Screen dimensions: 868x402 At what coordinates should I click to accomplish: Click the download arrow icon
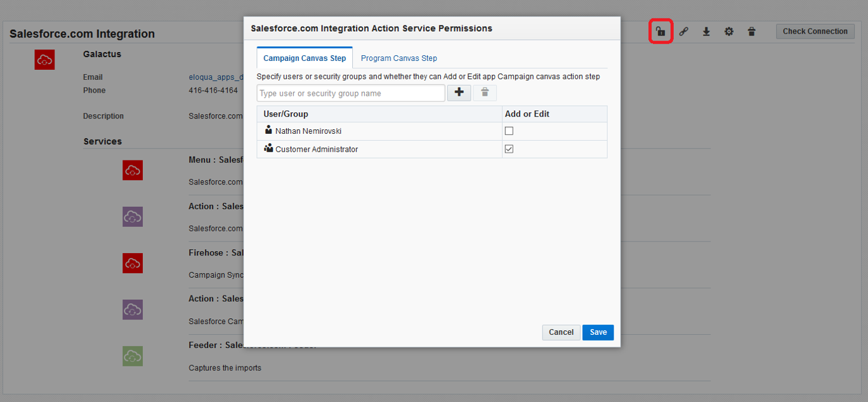point(706,32)
